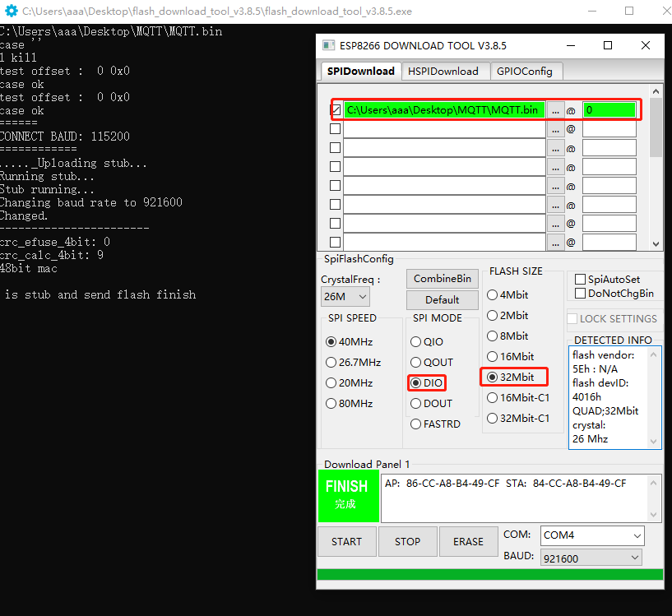672x616 pixels.
Task: Select 26.7MHz SPI speed
Action: [x=354, y=362]
